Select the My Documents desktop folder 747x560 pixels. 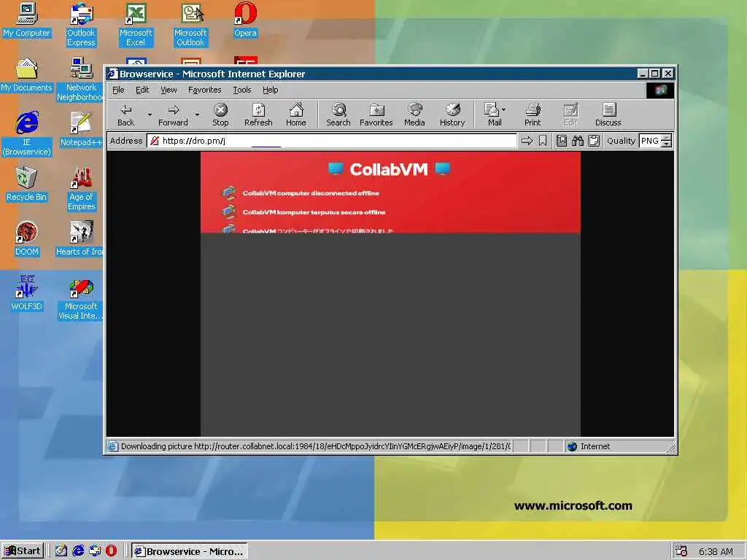click(26, 75)
